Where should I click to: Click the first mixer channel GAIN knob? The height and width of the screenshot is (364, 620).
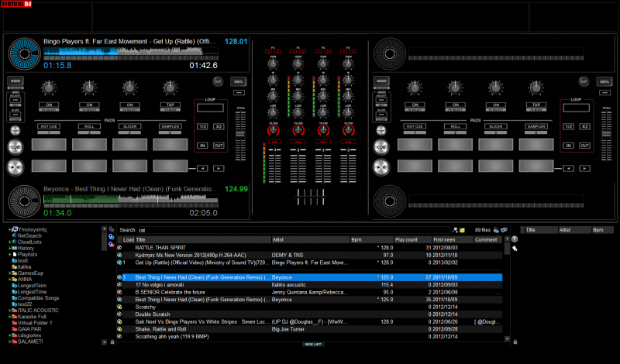point(273,64)
